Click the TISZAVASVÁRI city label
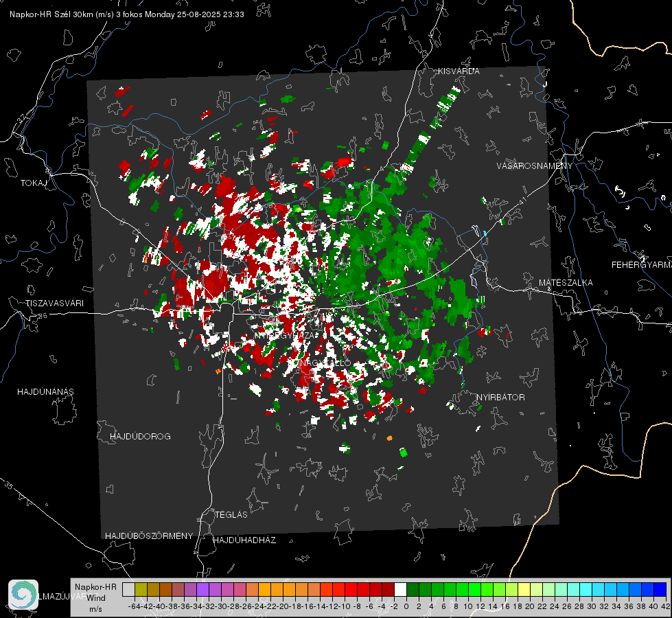 (x=54, y=304)
